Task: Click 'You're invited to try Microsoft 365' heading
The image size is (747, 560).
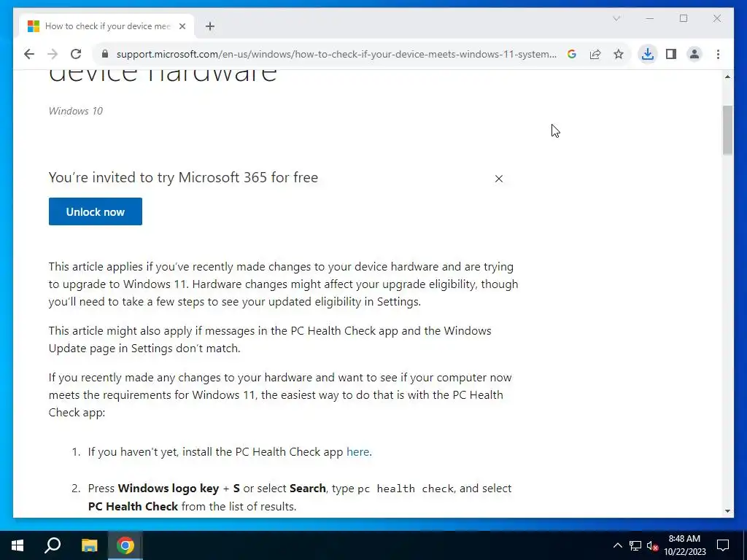Action: 183,178
